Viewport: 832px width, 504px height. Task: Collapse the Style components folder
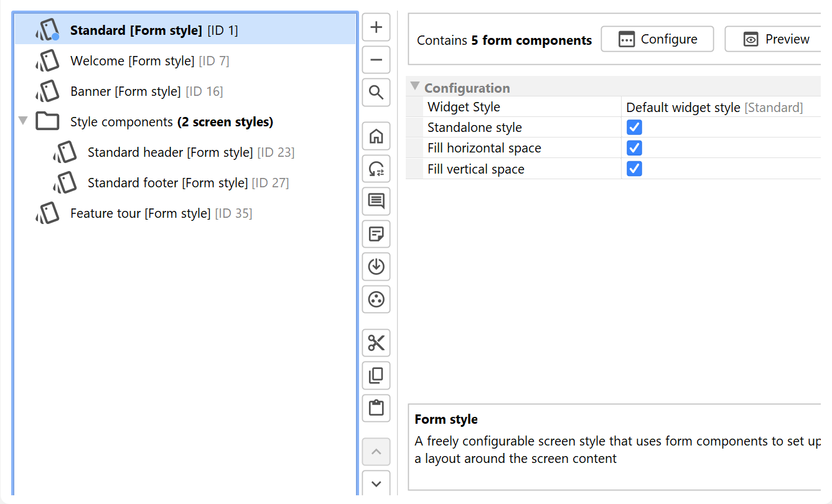[23, 121]
